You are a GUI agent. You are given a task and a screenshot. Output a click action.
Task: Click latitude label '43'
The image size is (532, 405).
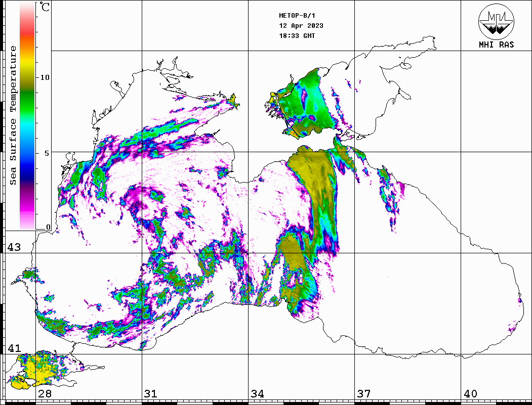14,247
